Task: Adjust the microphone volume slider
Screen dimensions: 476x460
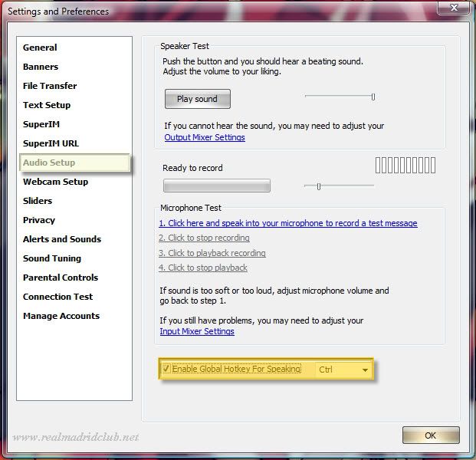Action: [x=339, y=186]
